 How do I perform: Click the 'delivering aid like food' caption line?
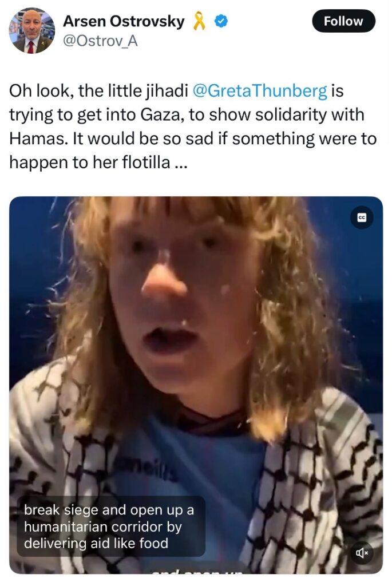click(96, 543)
